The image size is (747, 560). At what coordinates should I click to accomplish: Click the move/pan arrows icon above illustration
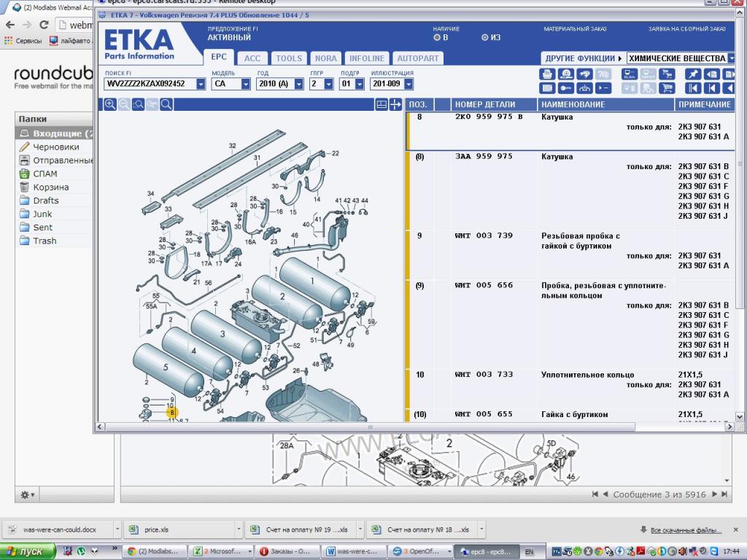[395, 104]
